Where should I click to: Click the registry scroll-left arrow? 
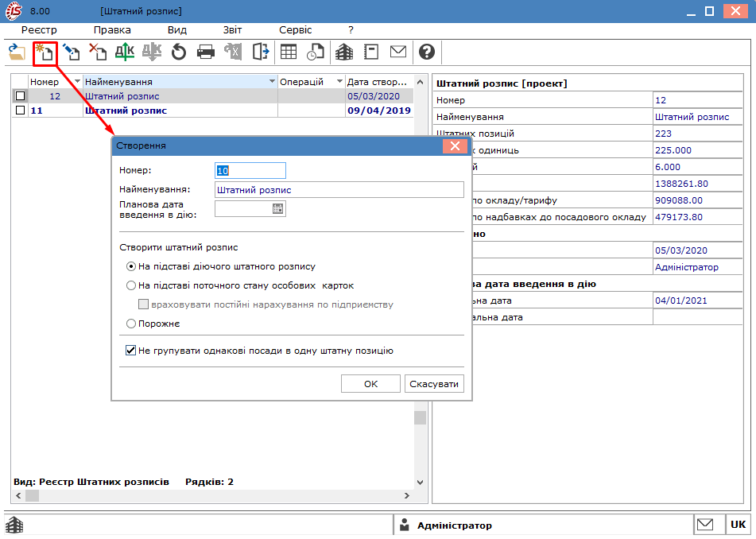(x=18, y=495)
